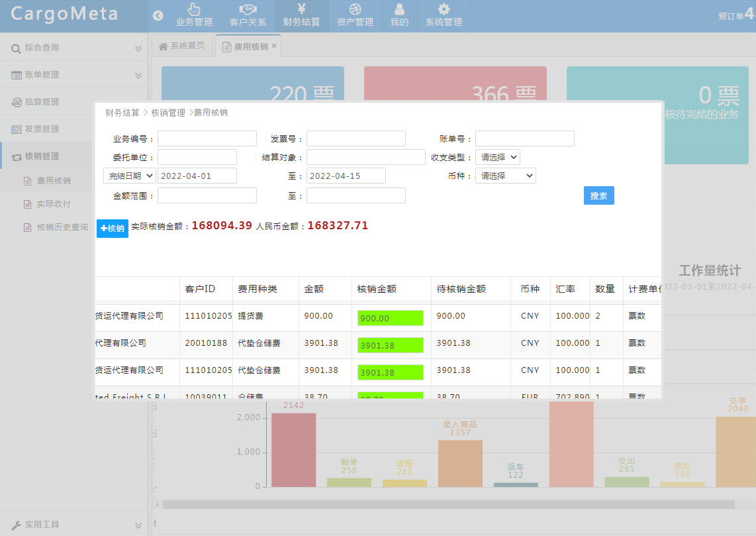Click the 待核销金额 column header
The image size is (756, 536).
click(471, 289)
